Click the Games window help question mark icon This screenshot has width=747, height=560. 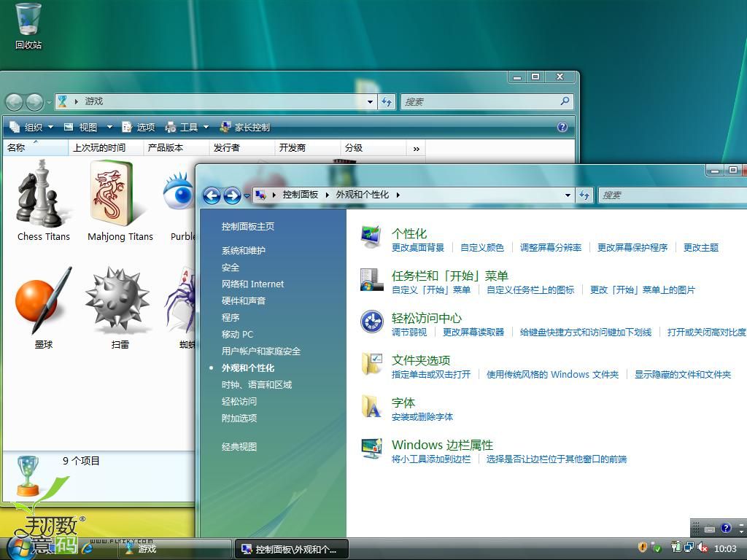562,127
